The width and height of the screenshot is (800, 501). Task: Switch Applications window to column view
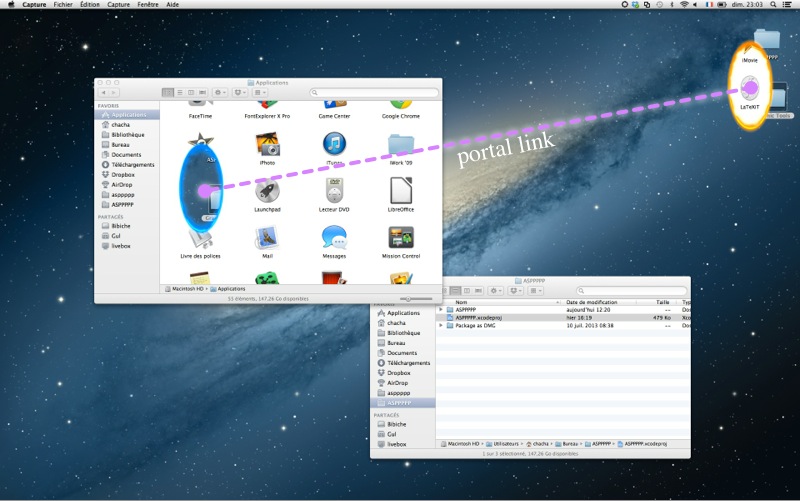point(191,92)
